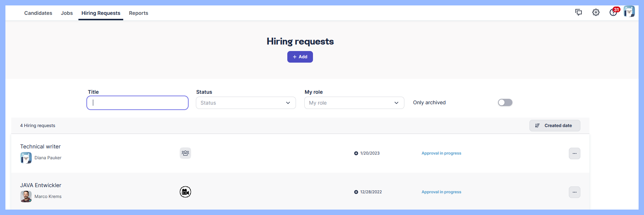644x215 pixels.
Task: Open the user profile avatar menu
Action: 629,12
